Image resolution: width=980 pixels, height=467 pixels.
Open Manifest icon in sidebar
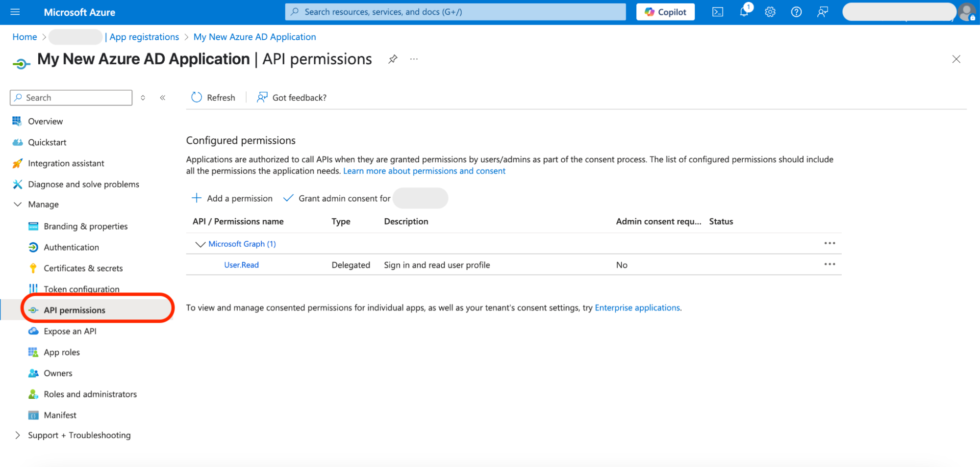tap(33, 415)
